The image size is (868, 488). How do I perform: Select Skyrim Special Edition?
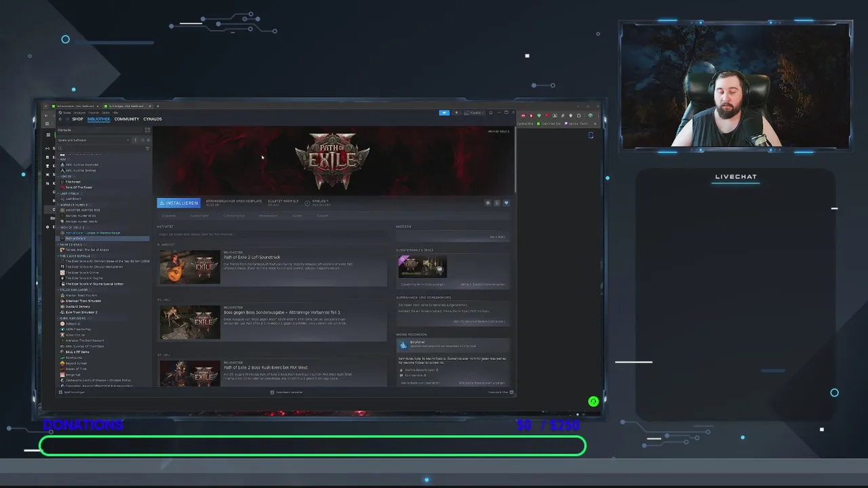click(x=94, y=284)
